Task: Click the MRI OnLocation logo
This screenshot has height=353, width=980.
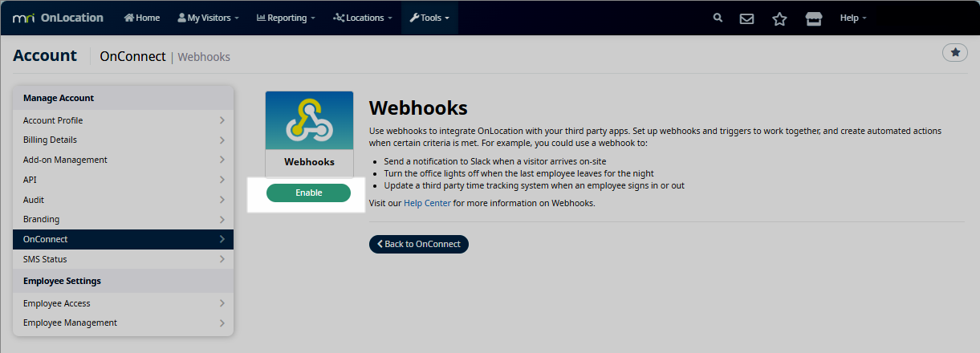Action: pos(58,18)
